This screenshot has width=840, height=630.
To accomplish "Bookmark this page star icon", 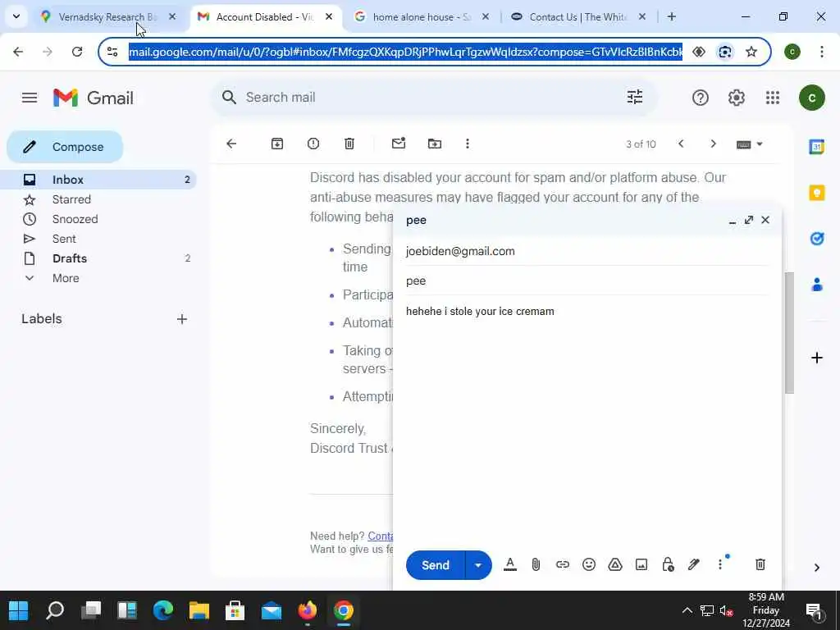I will point(751,52).
